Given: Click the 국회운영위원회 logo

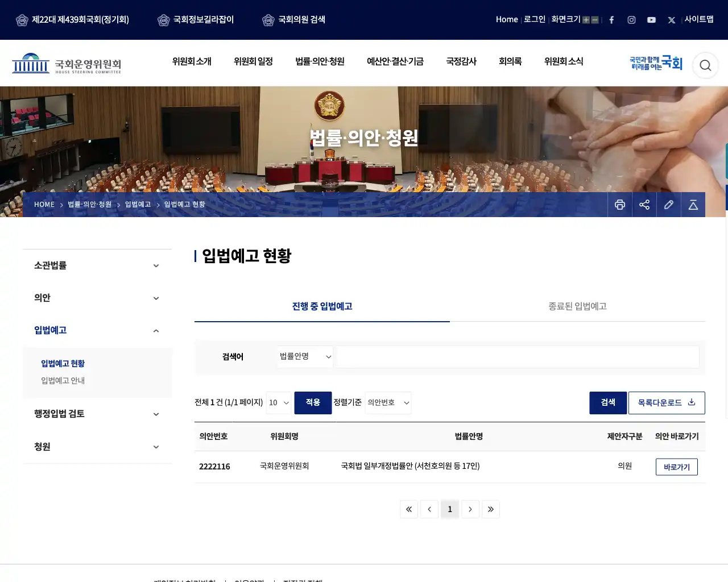Looking at the screenshot, I should click(67, 63).
